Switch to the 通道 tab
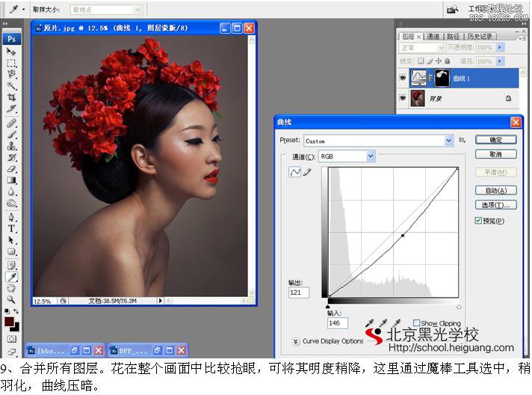 click(x=433, y=37)
